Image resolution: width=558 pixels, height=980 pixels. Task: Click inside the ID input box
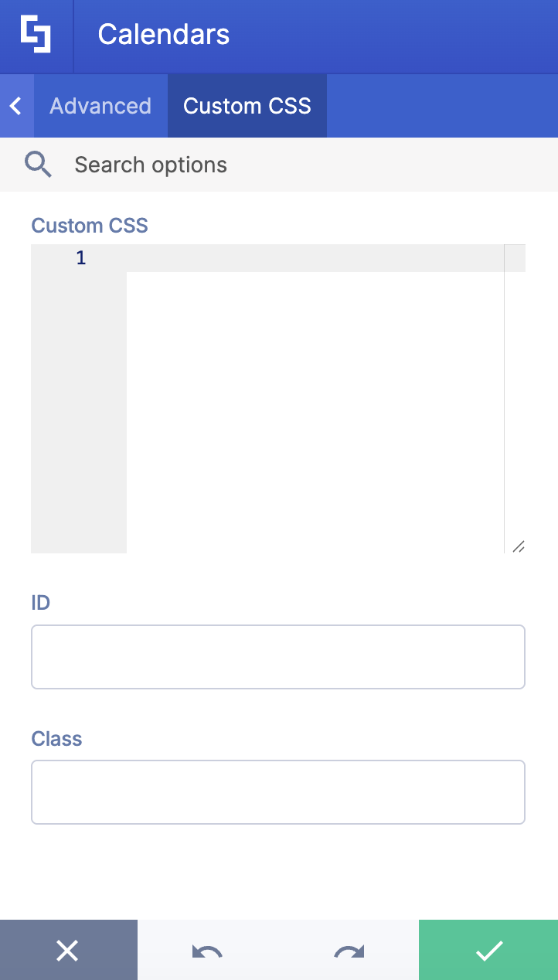(278, 656)
